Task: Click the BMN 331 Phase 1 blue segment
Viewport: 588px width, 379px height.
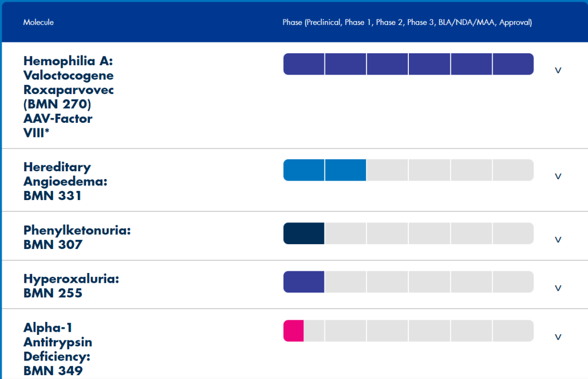Action: 346,170
